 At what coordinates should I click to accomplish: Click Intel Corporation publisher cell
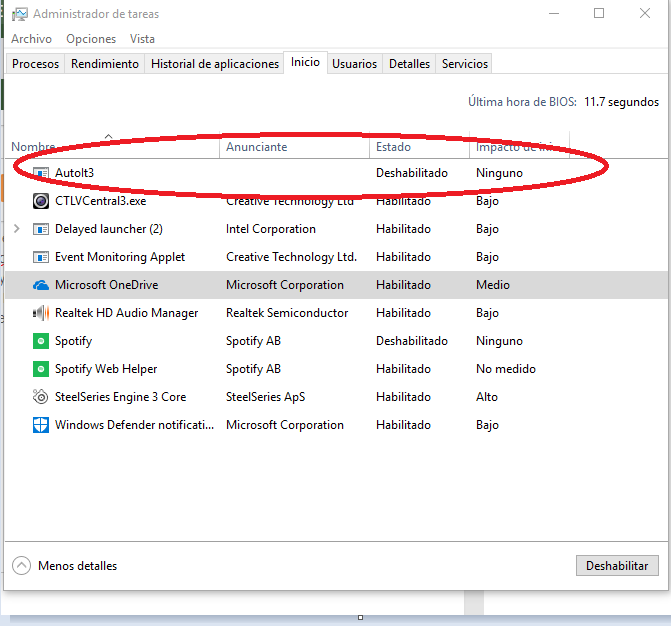(x=271, y=229)
